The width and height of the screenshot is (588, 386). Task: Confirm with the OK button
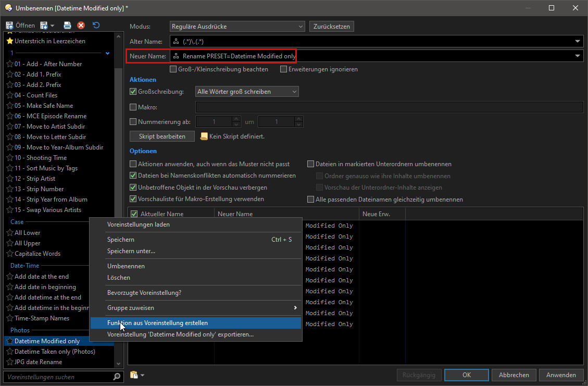pyautogui.click(x=467, y=375)
